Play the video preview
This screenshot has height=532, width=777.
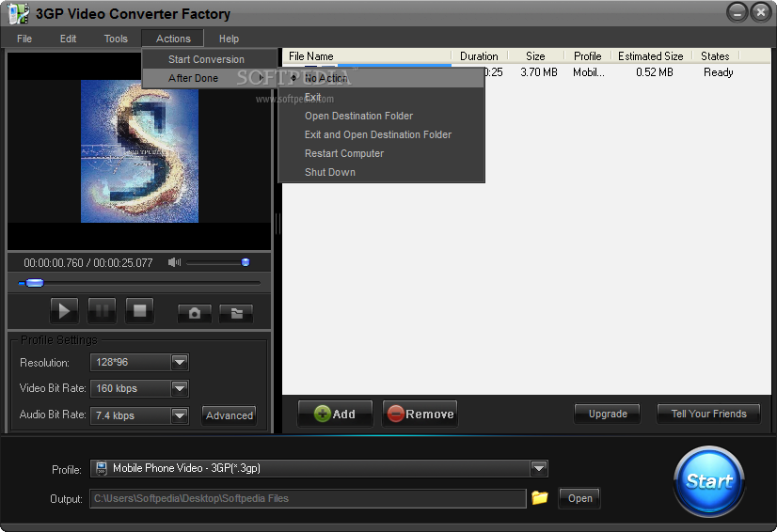64,310
